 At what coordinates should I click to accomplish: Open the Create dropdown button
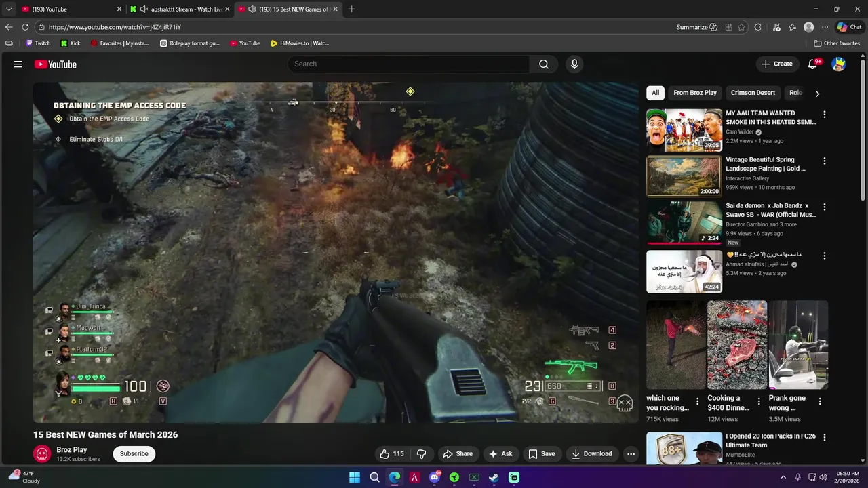[x=777, y=64]
